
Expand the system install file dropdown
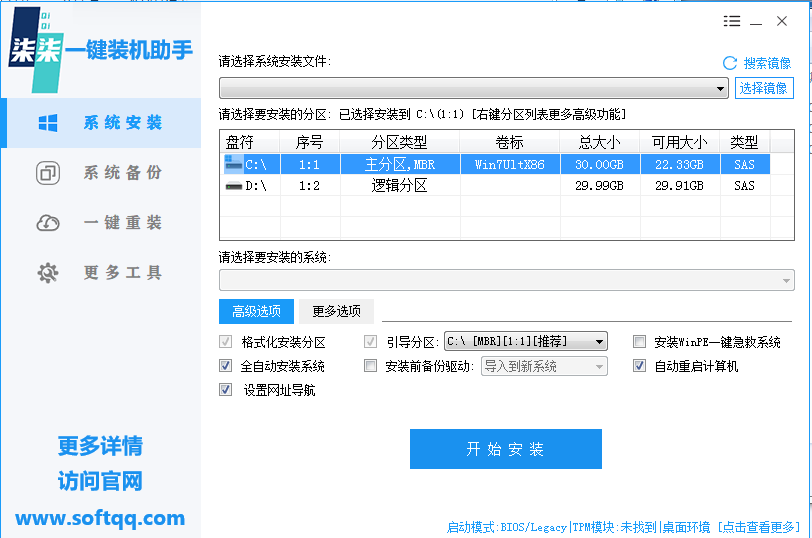pos(721,89)
